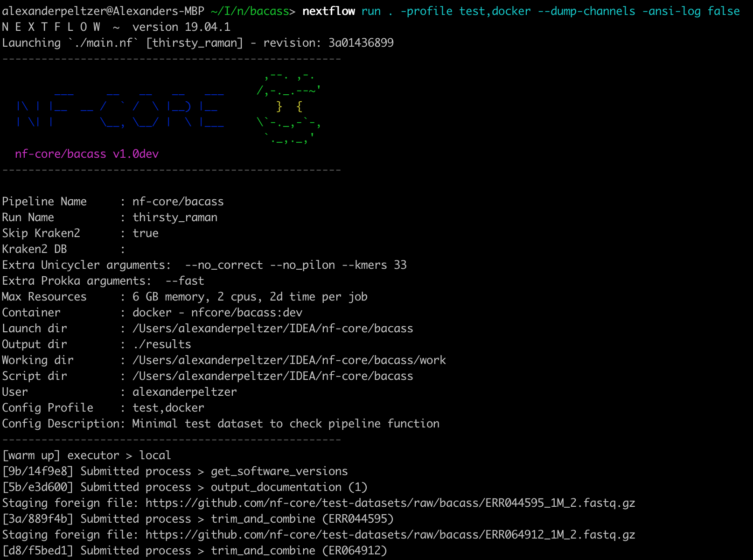
Task: Click the "Pipeline Name" label
Action: [44, 202]
